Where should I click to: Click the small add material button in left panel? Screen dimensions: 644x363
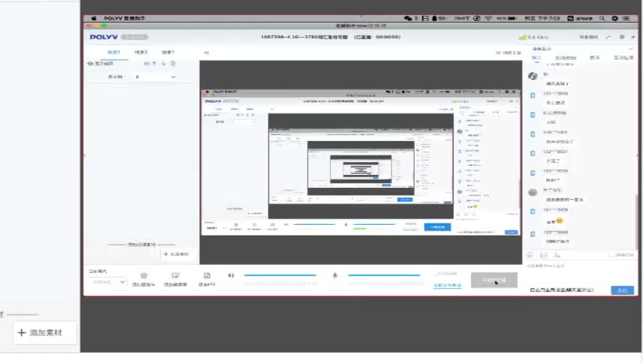tap(176, 254)
